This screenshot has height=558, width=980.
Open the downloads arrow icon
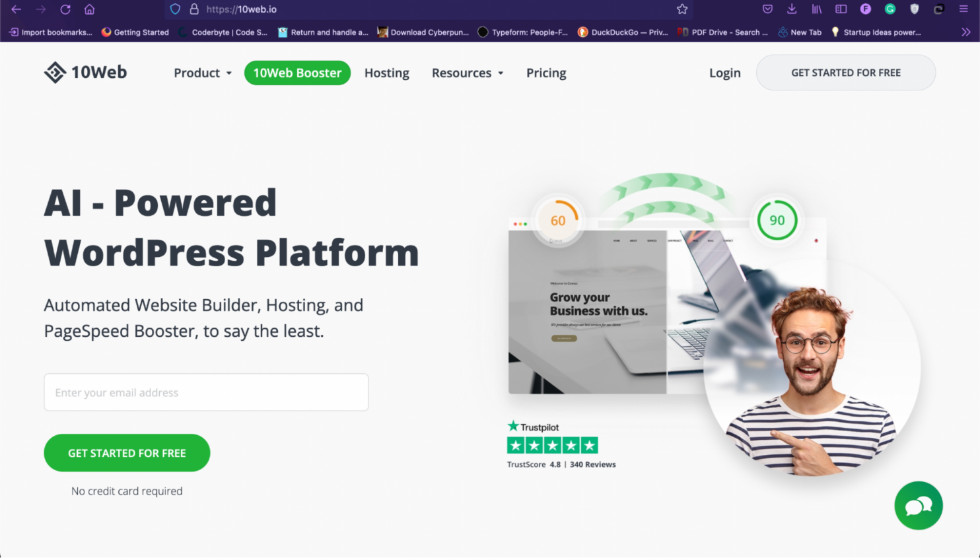[x=792, y=9]
